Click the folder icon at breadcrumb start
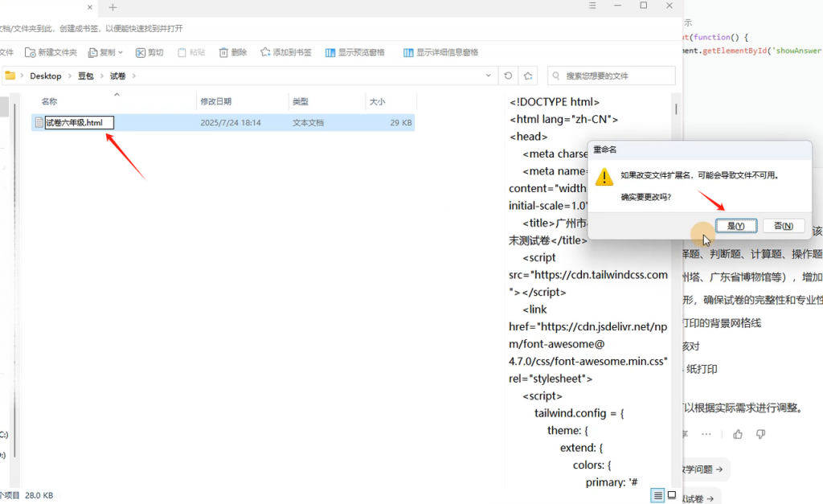Screen dimensions: 823x504 (x=10, y=76)
